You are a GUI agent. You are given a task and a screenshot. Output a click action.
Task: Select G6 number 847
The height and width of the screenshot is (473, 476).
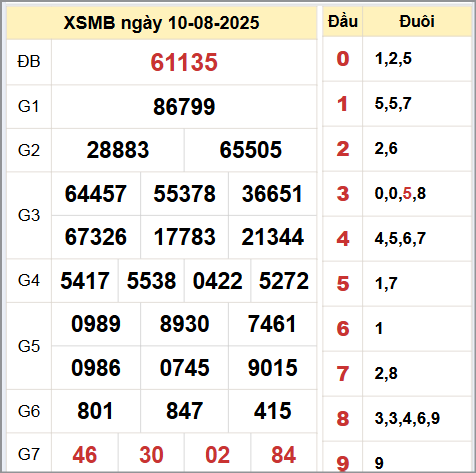point(184,411)
